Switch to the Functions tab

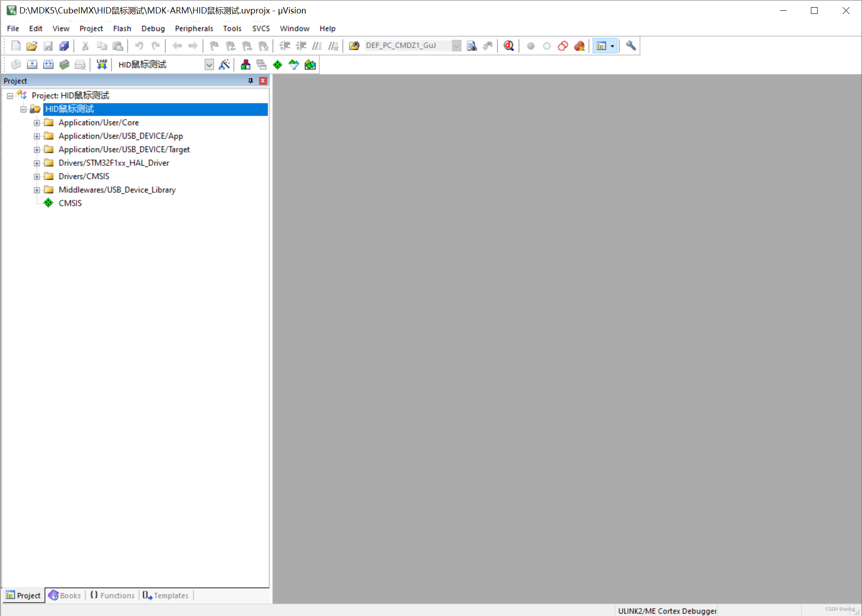tap(113, 595)
